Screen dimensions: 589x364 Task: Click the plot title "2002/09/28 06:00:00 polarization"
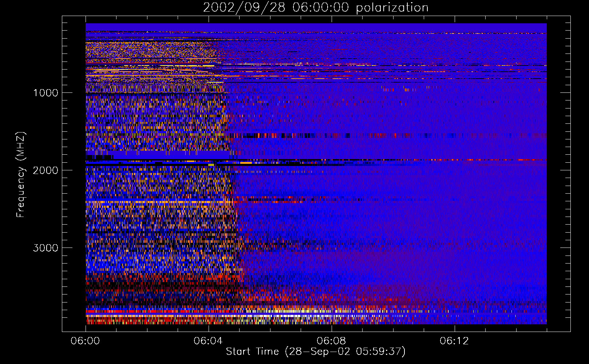click(316, 7)
